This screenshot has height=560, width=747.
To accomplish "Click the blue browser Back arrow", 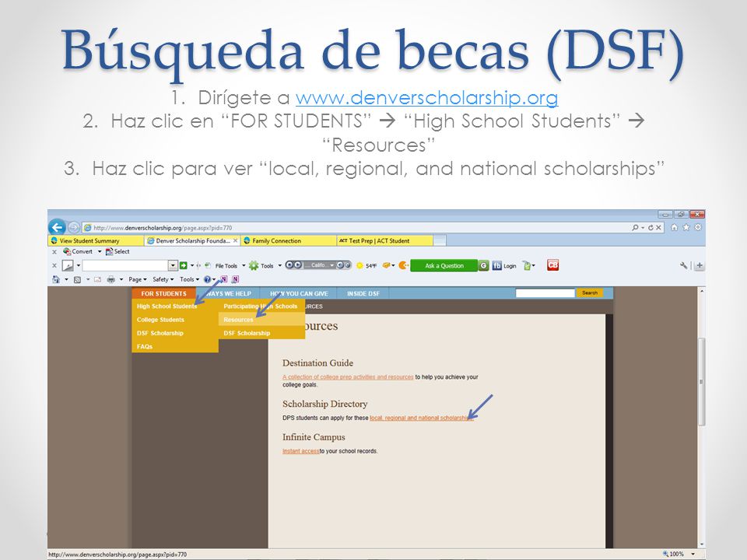I will (x=57, y=226).
